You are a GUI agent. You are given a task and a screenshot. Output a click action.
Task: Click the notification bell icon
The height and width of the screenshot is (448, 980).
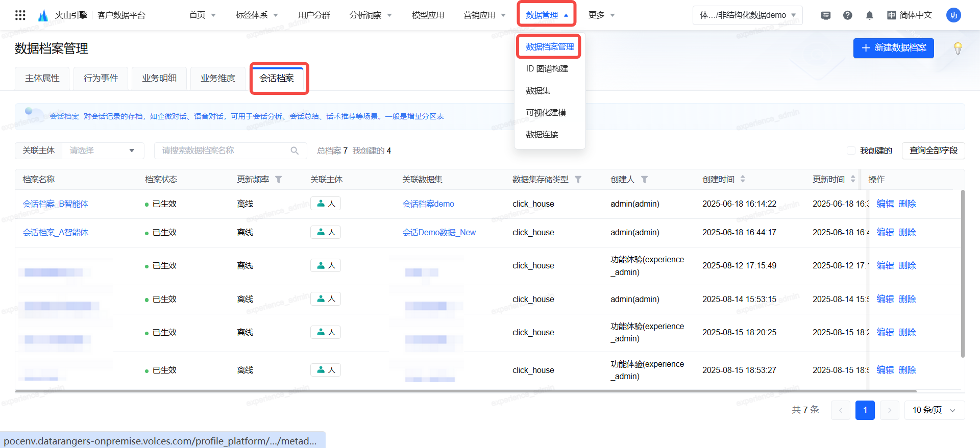click(869, 15)
